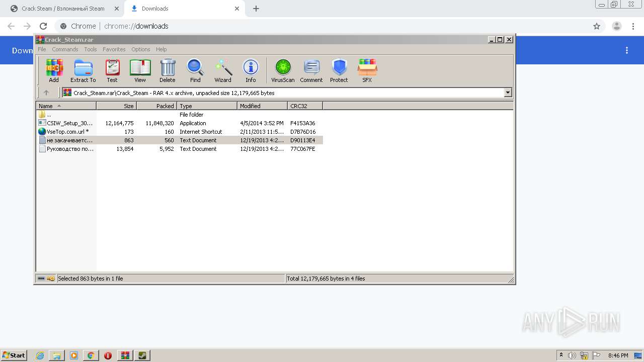The width and height of the screenshot is (644, 362).
Task: Click the Find magnifier icon
Action: pos(195,70)
